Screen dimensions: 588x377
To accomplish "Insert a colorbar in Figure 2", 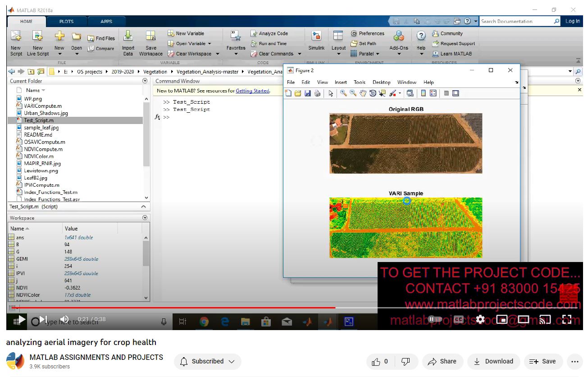I will coord(423,93).
